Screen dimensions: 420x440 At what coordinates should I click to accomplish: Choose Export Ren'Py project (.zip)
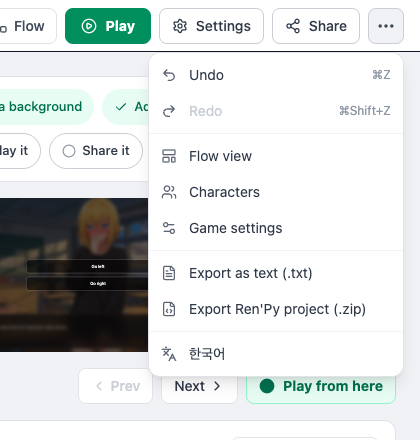(x=276, y=309)
